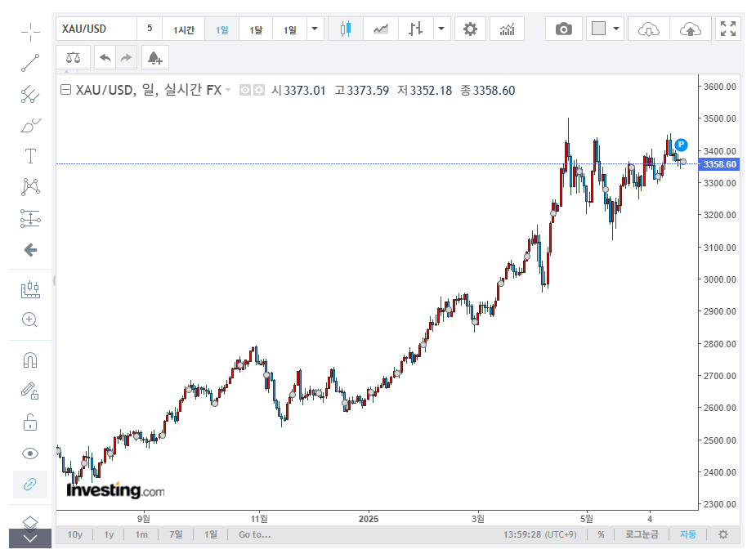Click the second 1일 interval button
The width and height of the screenshot is (756, 554).
click(290, 29)
